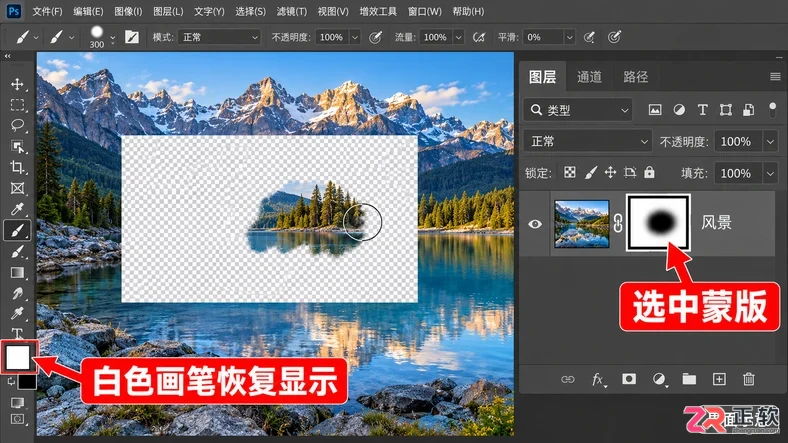Open the 模式 blend mode dropdown in options bar
The height and width of the screenshot is (443, 788).
219,37
